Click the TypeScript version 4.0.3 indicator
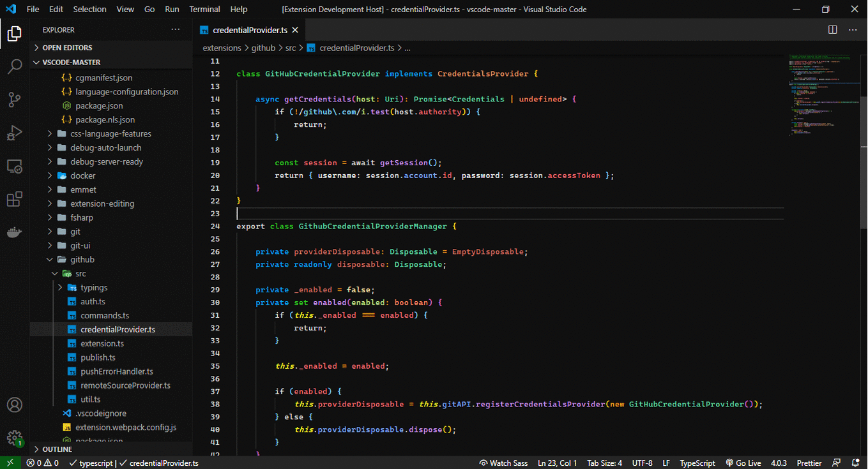 (779, 463)
